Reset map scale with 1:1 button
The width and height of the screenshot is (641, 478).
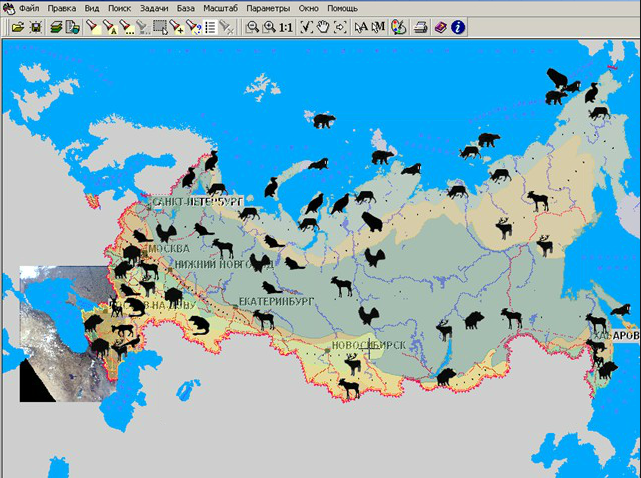[x=286, y=28]
